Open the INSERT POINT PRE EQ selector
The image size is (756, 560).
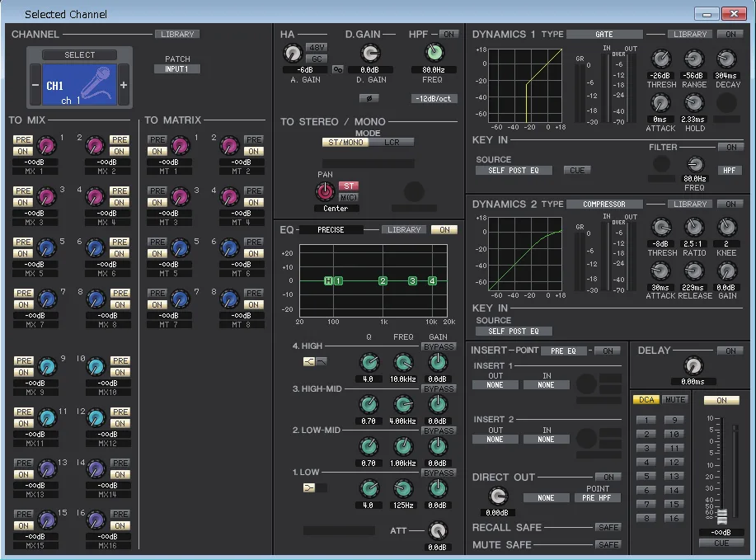(x=564, y=351)
